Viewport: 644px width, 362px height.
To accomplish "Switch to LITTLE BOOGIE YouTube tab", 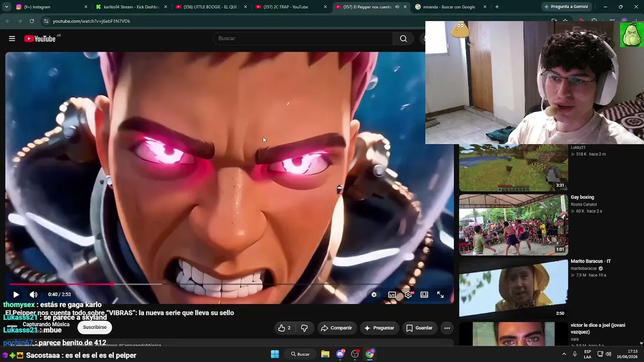I will tap(211, 7).
